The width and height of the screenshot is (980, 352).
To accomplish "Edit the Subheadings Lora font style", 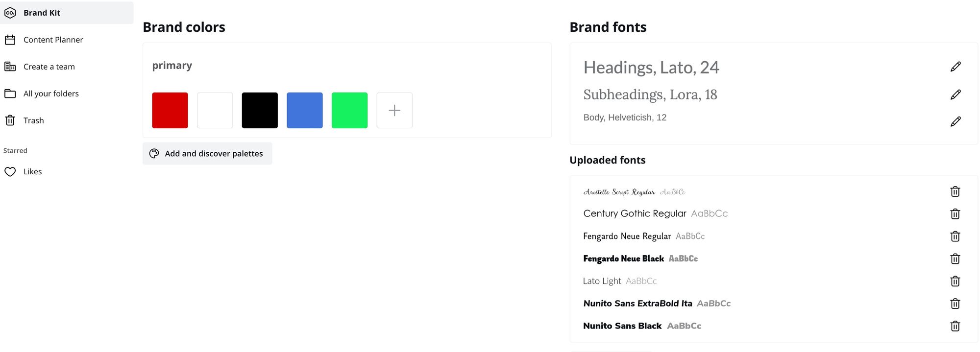I will coord(955,94).
